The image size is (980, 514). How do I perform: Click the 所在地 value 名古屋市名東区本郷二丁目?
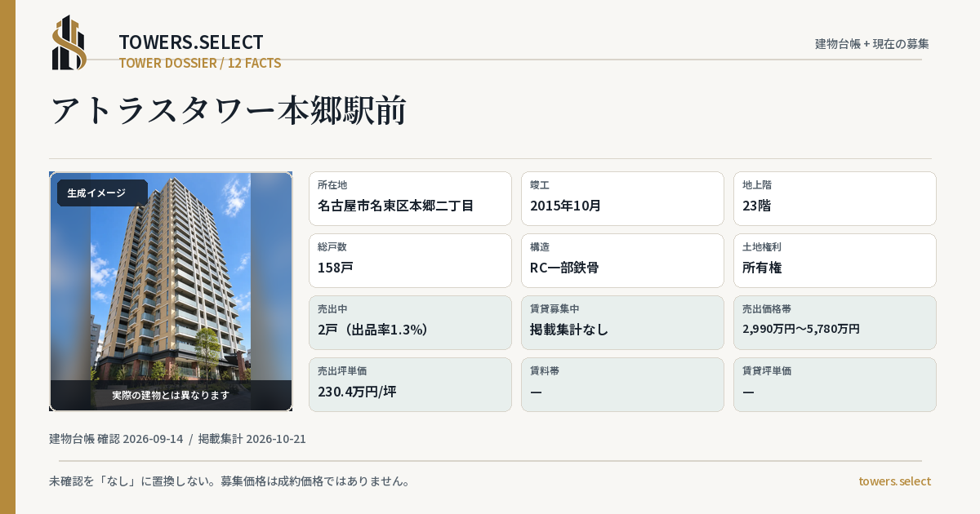click(x=395, y=206)
